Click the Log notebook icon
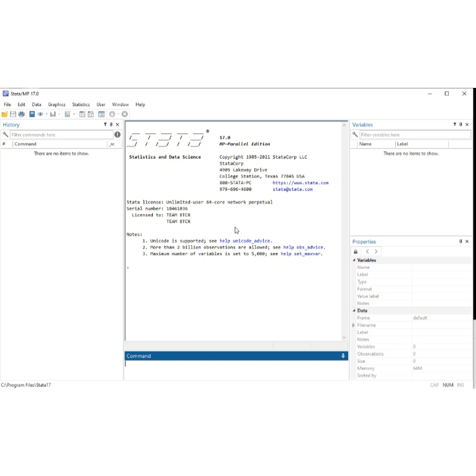Viewport: 476px width, 476px height. [x=32, y=114]
